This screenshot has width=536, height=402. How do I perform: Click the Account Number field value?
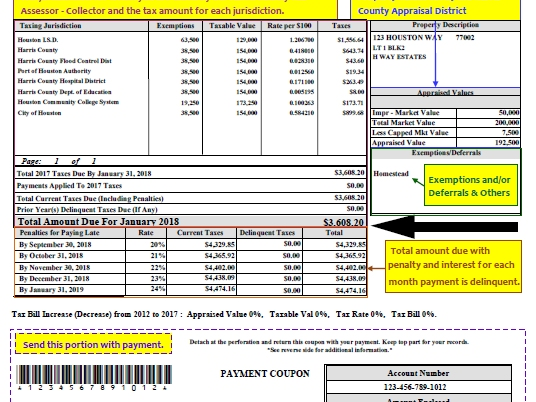click(415, 387)
